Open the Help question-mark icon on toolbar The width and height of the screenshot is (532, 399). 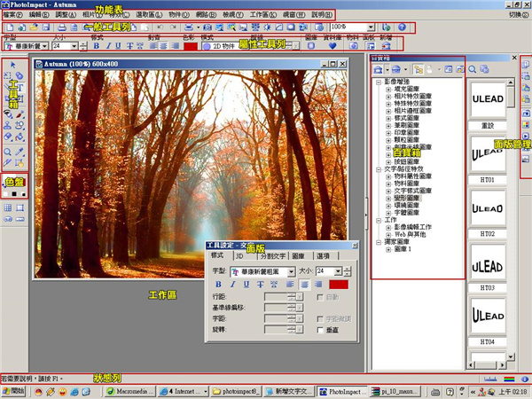point(402,27)
